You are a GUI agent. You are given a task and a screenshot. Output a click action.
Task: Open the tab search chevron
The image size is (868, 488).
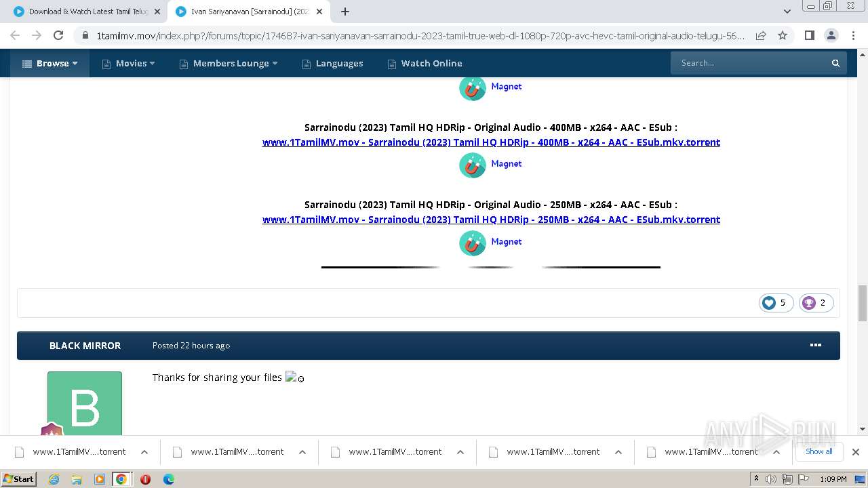(x=787, y=12)
